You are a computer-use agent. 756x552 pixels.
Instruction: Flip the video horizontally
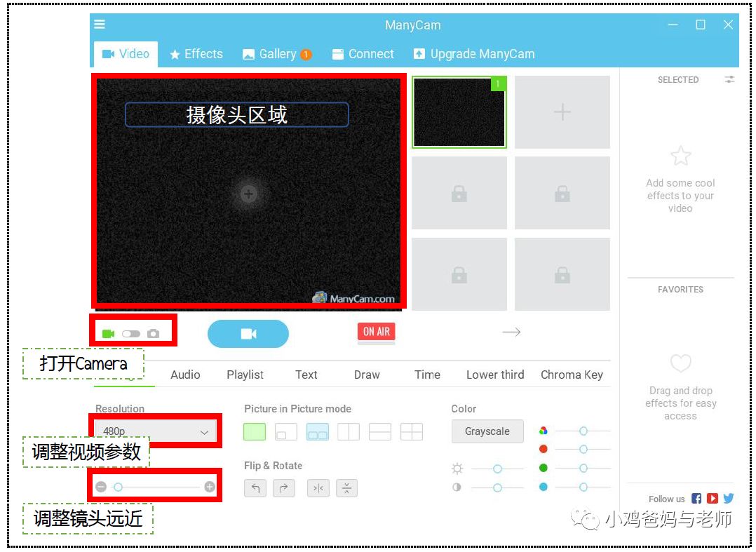point(318,487)
